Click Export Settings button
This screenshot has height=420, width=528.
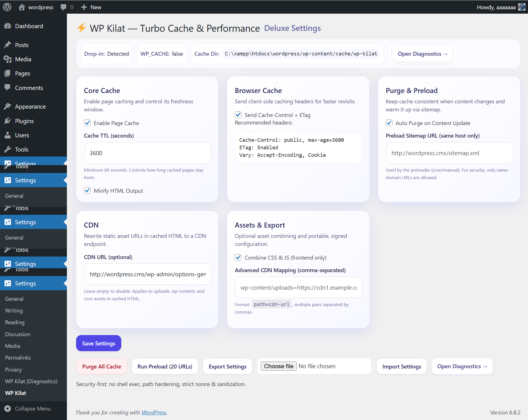click(227, 366)
